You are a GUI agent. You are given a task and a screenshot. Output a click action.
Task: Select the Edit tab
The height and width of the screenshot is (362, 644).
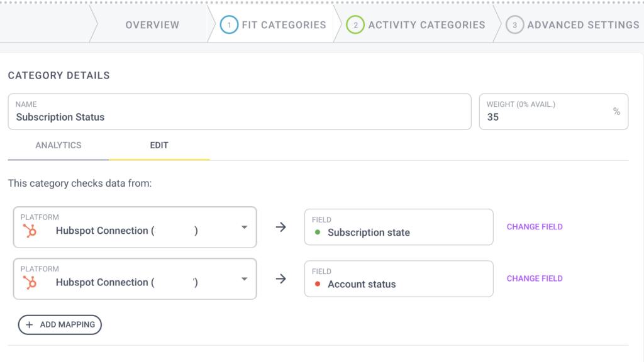159,145
